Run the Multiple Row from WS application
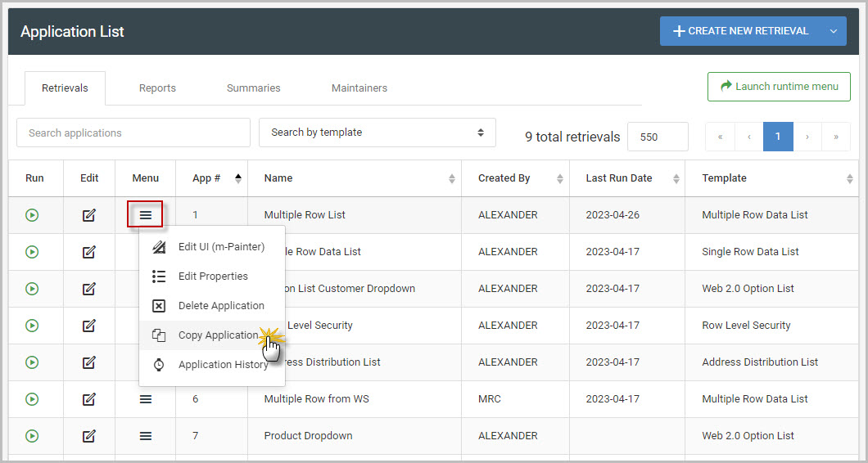The image size is (868, 463). tap(32, 399)
